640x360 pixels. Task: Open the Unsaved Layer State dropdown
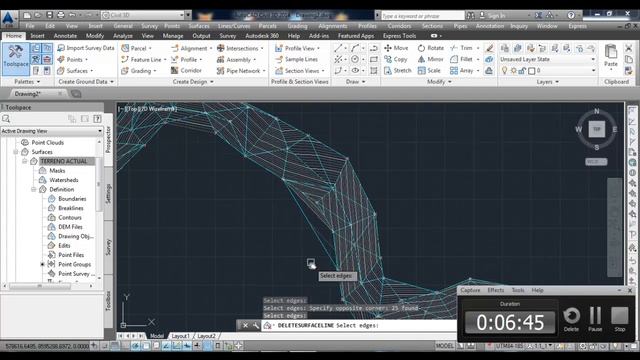pos(548,60)
